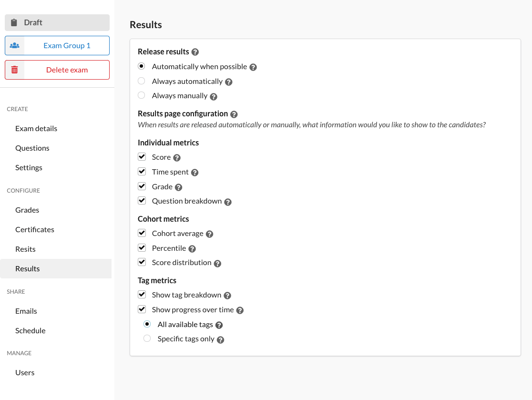Open help tooltip for Results page configuration

tap(234, 114)
